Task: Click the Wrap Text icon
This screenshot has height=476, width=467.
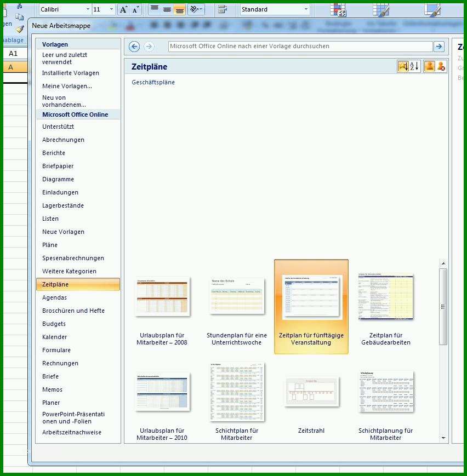Action: click(x=223, y=9)
